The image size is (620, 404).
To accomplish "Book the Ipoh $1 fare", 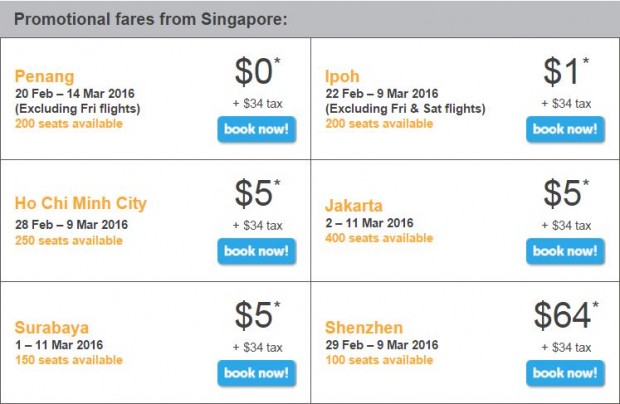I will click(565, 129).
